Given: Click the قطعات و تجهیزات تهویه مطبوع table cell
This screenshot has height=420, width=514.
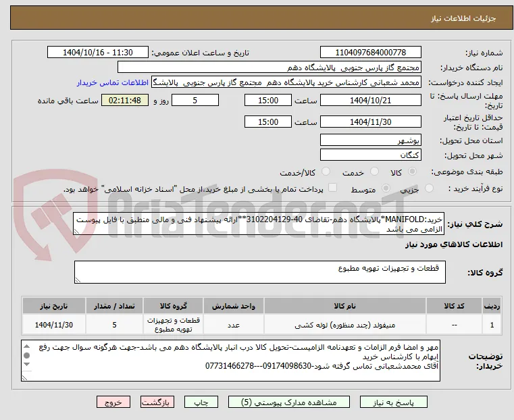Looking at the screenshot, I should [173, 325].
